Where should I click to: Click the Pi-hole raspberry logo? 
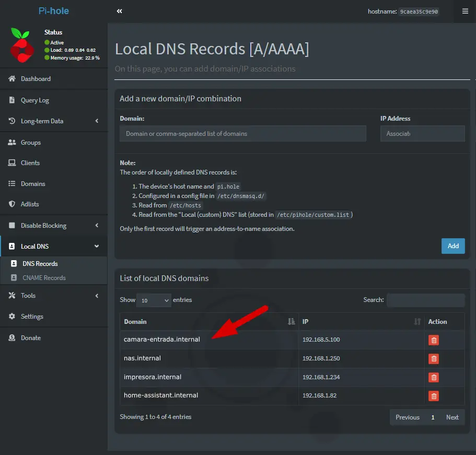(x=21, y=45)
